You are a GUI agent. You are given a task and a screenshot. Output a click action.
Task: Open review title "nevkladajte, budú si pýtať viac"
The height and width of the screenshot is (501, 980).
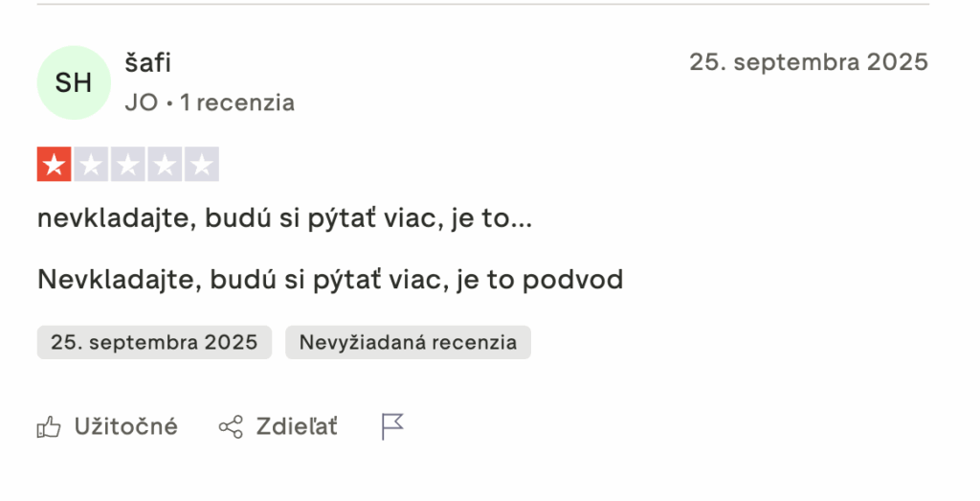pyautogui.click(x=284, y=218)
